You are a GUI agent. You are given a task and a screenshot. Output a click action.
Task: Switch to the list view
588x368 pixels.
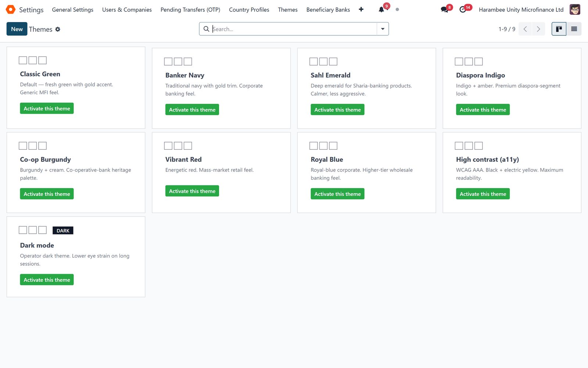click(x=574, y=29)
